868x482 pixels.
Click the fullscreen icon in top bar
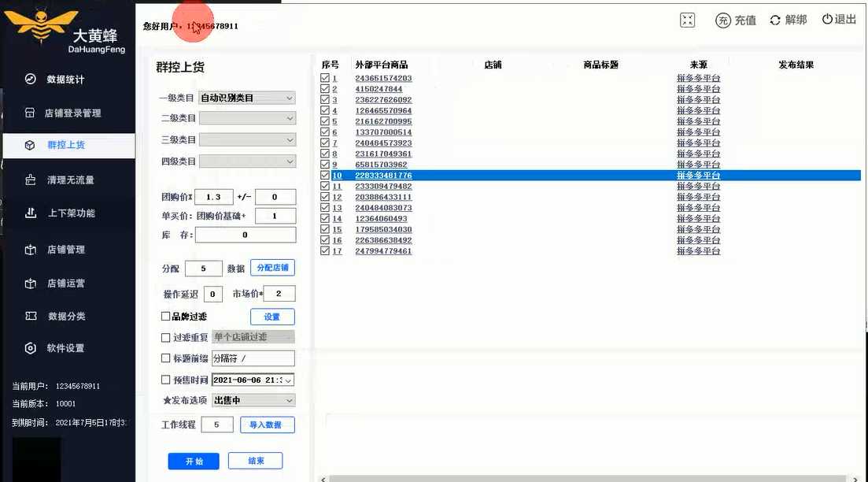pyautogui.click(x=687, y=20)
